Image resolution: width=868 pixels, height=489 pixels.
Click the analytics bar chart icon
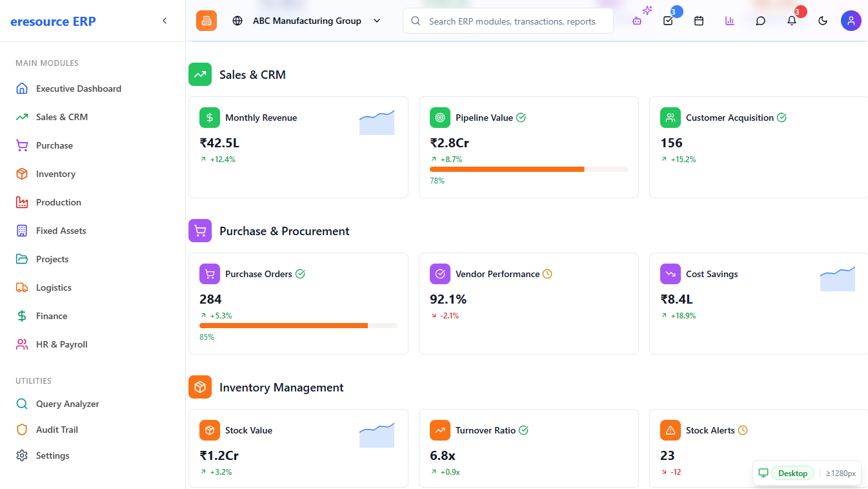[730, 21]
